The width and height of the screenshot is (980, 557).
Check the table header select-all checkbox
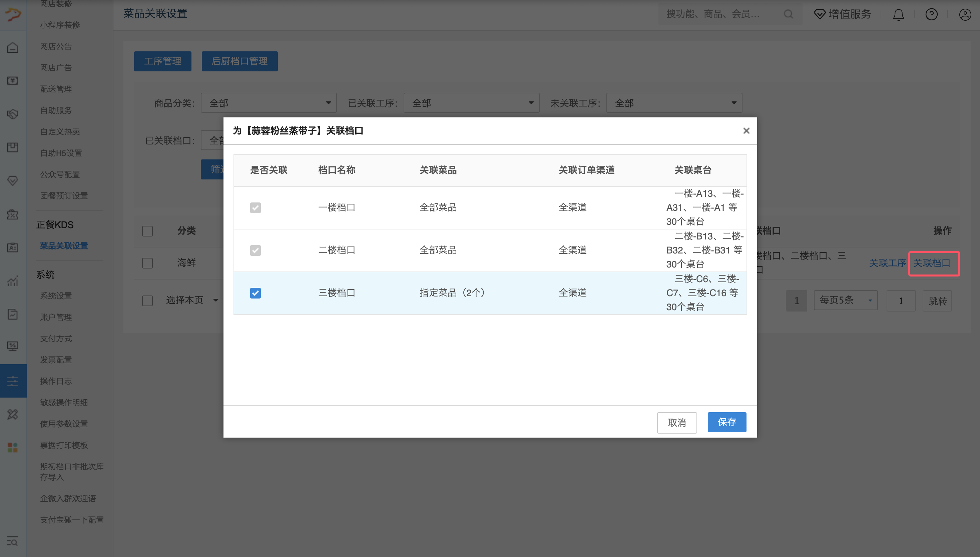pos(147,231)
